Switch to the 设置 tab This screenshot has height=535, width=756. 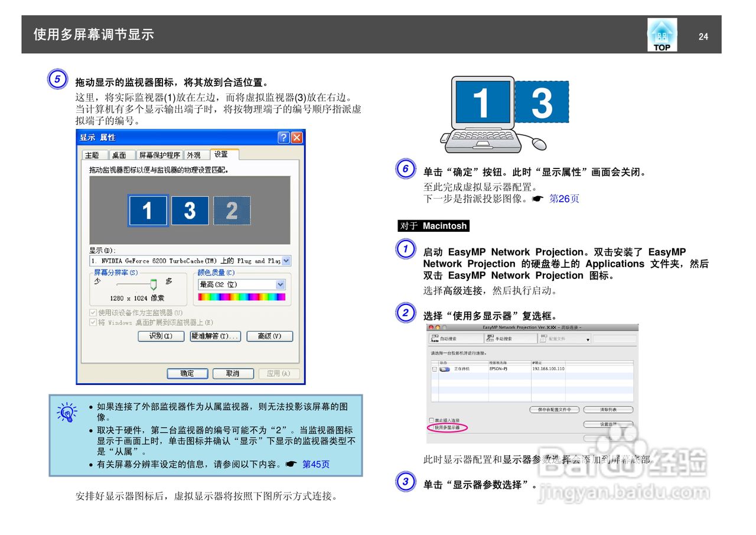(x=221, y=154)
